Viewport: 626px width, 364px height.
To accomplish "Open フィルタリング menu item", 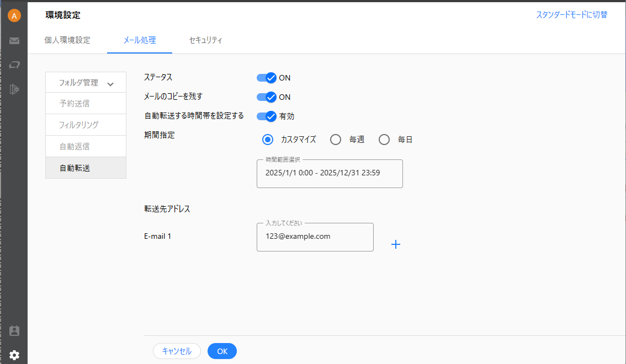I will coord(86,125).
